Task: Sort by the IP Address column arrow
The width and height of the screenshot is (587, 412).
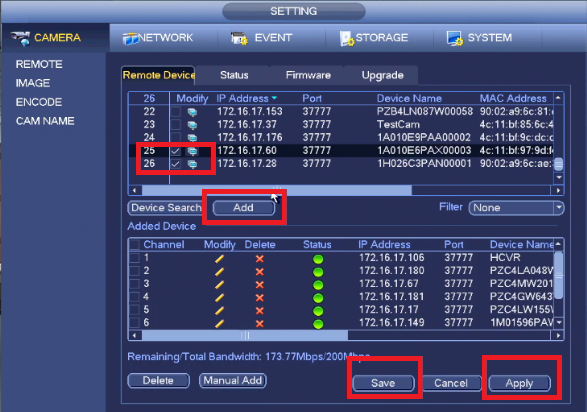Action: point(274,98)
